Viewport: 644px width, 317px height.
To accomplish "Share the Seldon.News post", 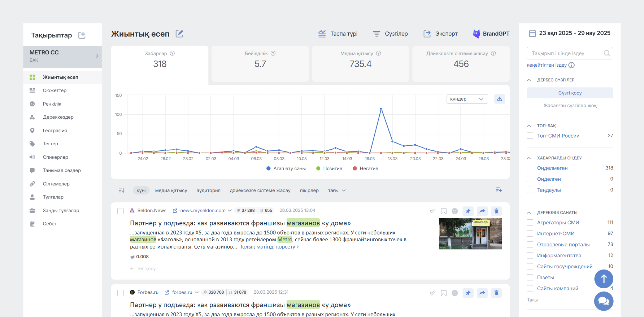I will coord(482,211).
